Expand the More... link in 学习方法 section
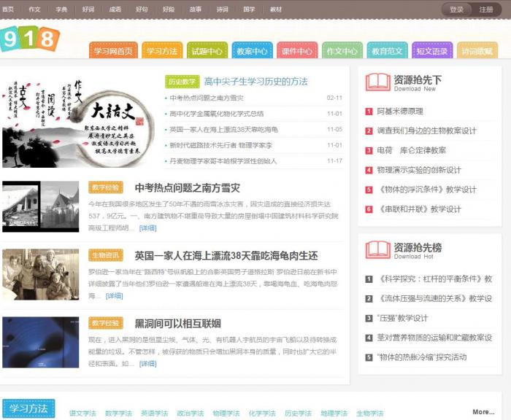The image size is (511, 420). pos(483,412)
